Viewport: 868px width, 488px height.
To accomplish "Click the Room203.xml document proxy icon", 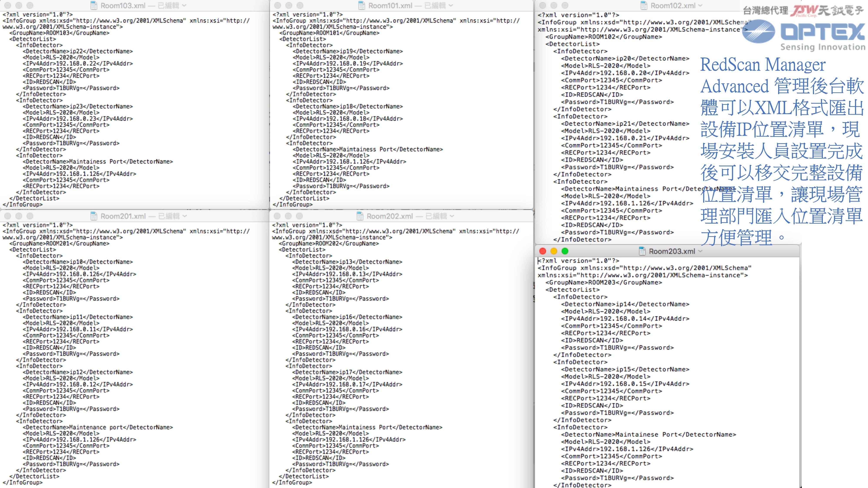I will tap(642, 251).
